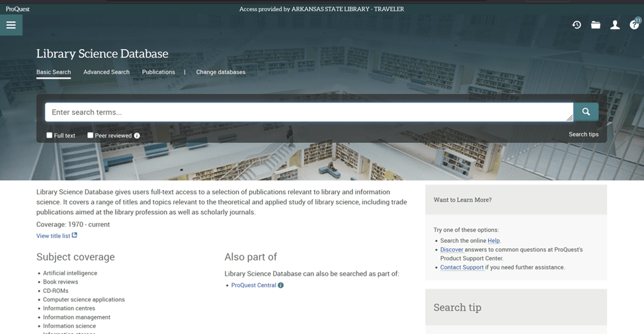Click the magnifying glass search button
Screen dimensions: 644x334
pyautogui.click(x=586, y=112)
